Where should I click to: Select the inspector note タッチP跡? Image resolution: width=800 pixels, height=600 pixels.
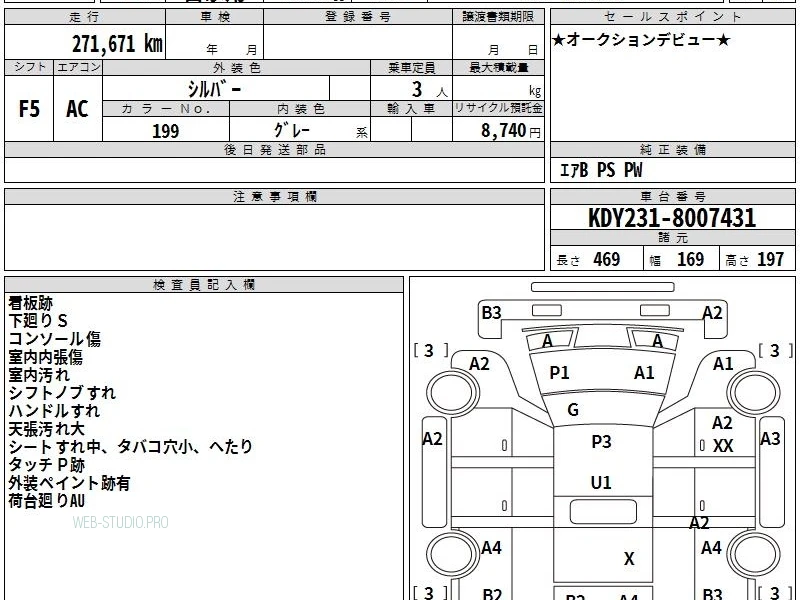(x=46, y=465)
